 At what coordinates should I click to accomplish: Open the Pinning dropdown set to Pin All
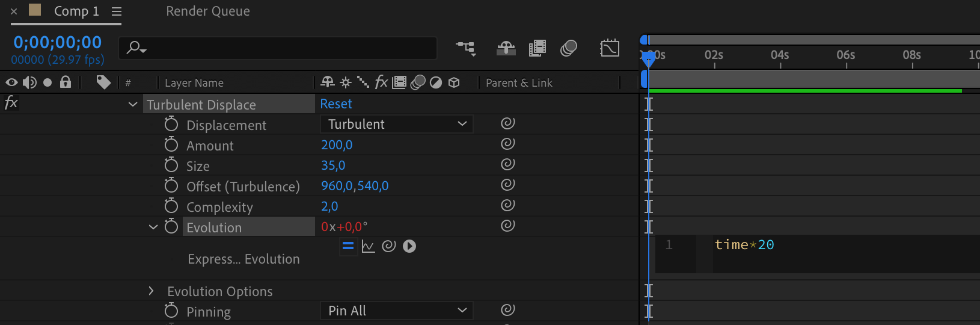click(x=396, y=311)
